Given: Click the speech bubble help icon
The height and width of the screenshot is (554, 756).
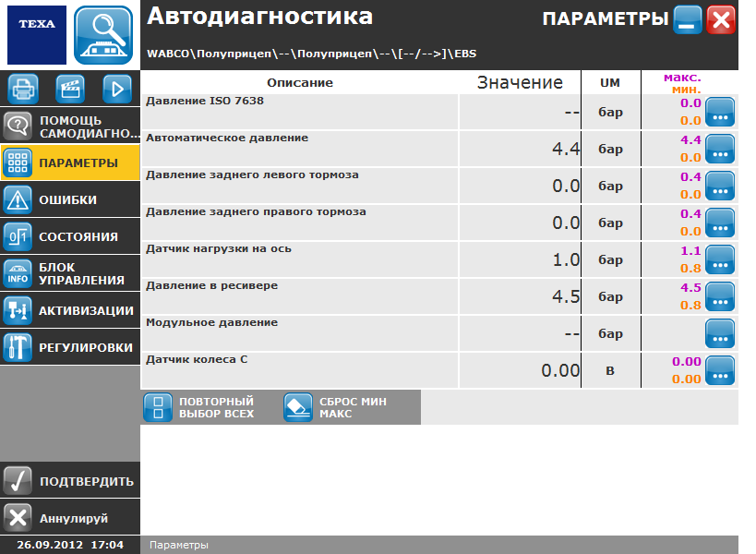Looking at the screenshot, I should pyautogui.click(x=18, y=126).
